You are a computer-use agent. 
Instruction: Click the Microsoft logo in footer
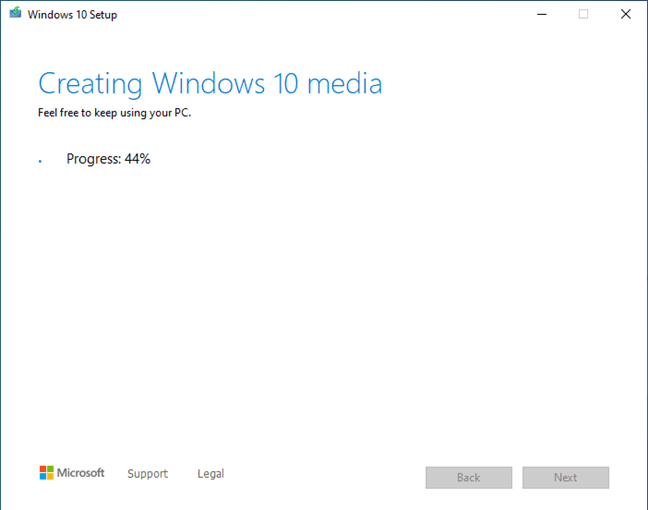[72, 473]
